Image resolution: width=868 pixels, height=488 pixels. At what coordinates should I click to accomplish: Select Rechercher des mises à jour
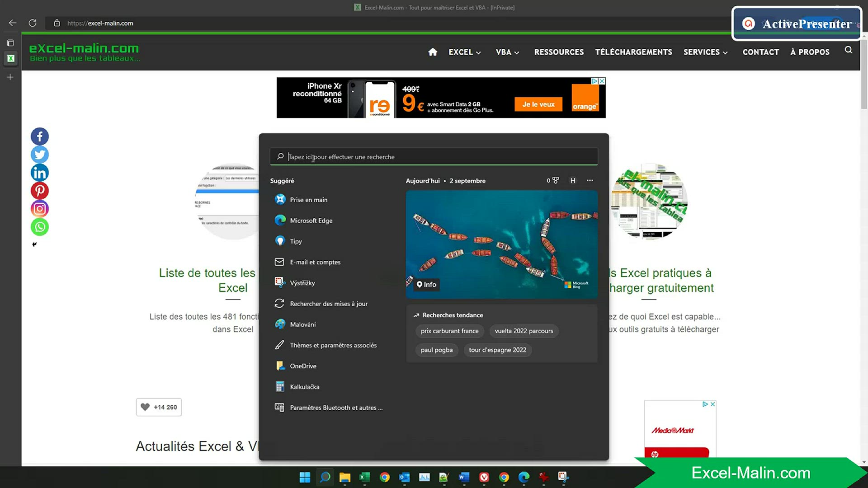click(329, 304)
